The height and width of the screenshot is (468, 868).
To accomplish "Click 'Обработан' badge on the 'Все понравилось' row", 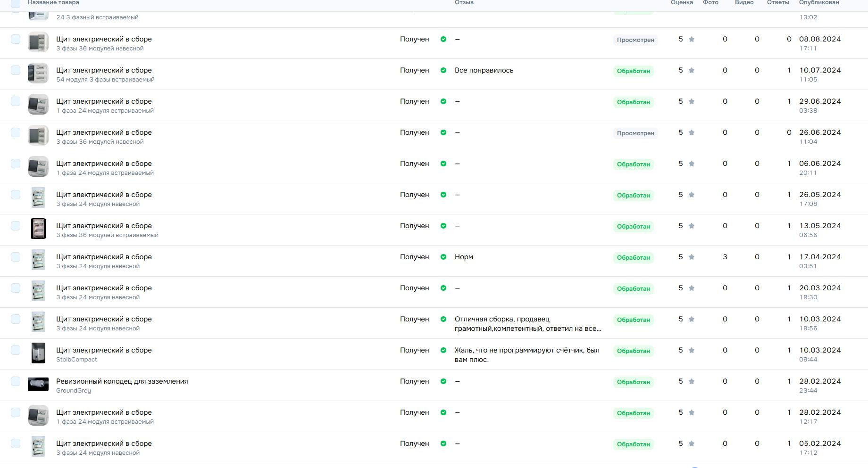I will [633, 71].
